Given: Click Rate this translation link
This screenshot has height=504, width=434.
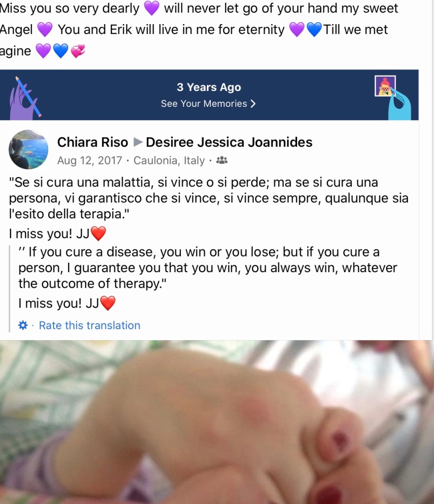Looking at the screenshot, I should (x=90, y=325).
